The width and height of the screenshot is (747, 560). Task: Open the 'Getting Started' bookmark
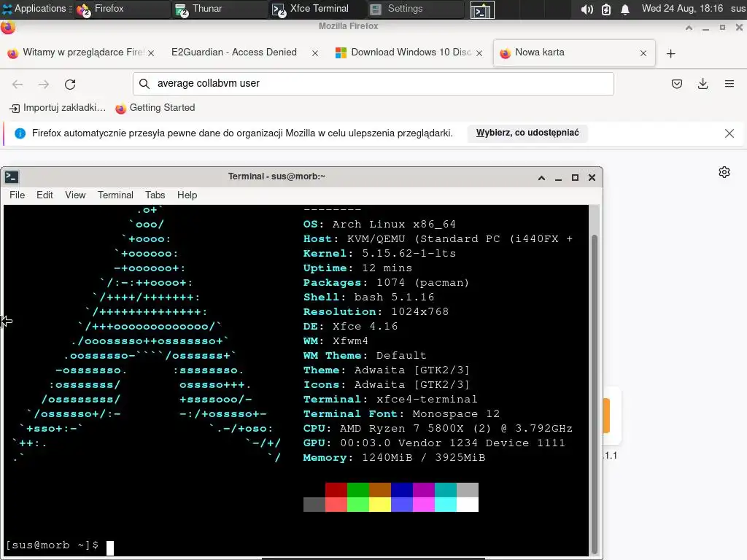click(155, 108)
